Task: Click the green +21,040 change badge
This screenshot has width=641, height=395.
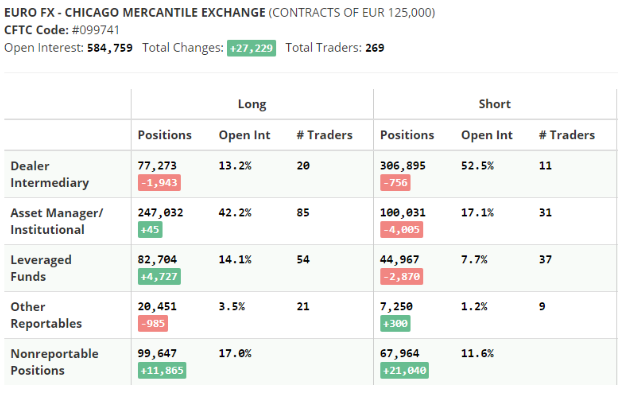Action: (x=404, y=370)
